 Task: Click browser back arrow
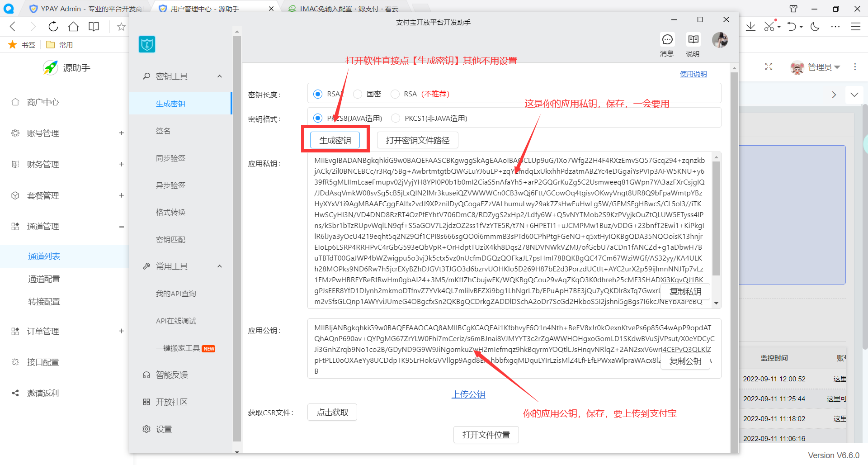click(13, 26)
